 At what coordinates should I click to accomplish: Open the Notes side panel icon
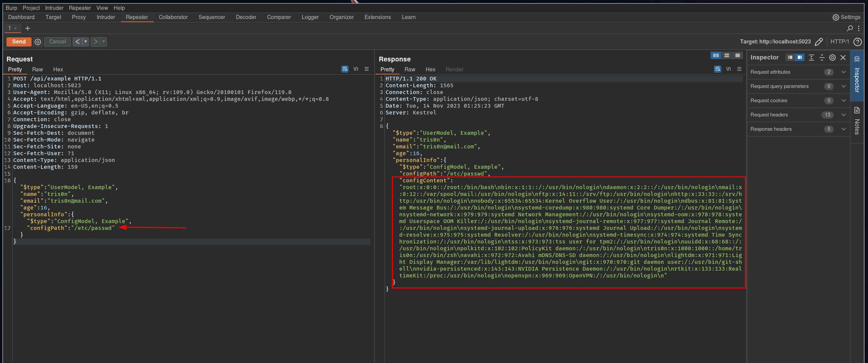[x=857, y=110]
